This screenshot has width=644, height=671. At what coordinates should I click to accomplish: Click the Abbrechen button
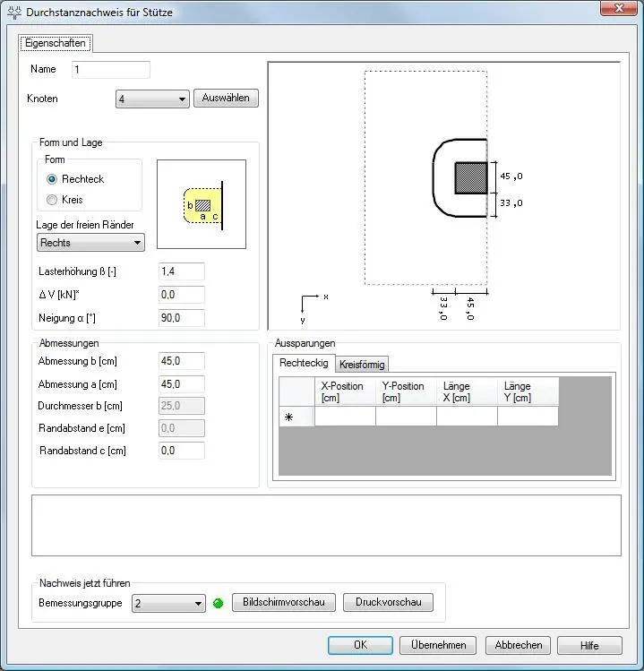pyautogui.click(x=519, y=645)
